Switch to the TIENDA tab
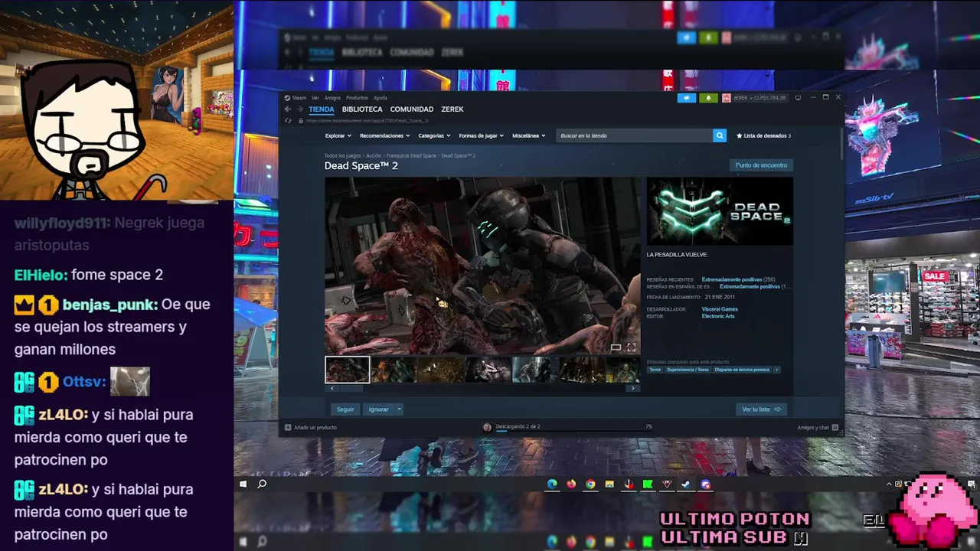Viewport: 980px width, 551px height. coord(322,109)
